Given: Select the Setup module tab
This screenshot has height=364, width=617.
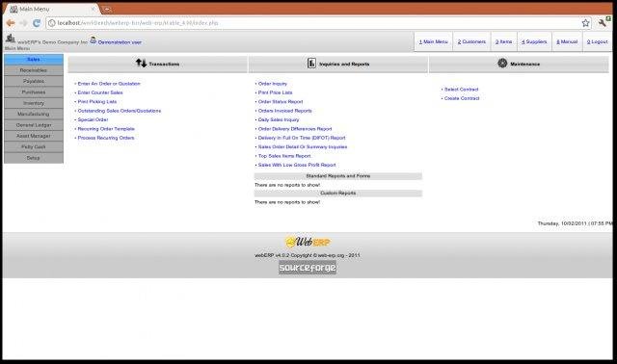Looking at the screenshot, I should tap(34, 158).
